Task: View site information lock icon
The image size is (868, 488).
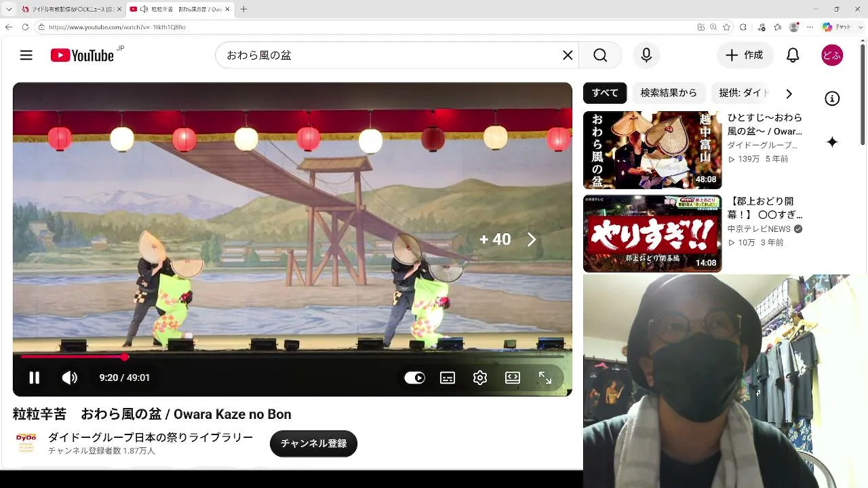Action: pos(41,27)
